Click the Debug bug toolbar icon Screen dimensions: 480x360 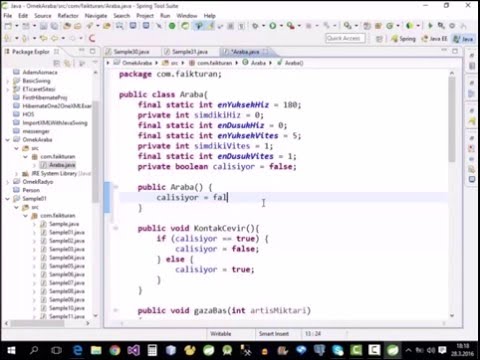click(255, 26)
